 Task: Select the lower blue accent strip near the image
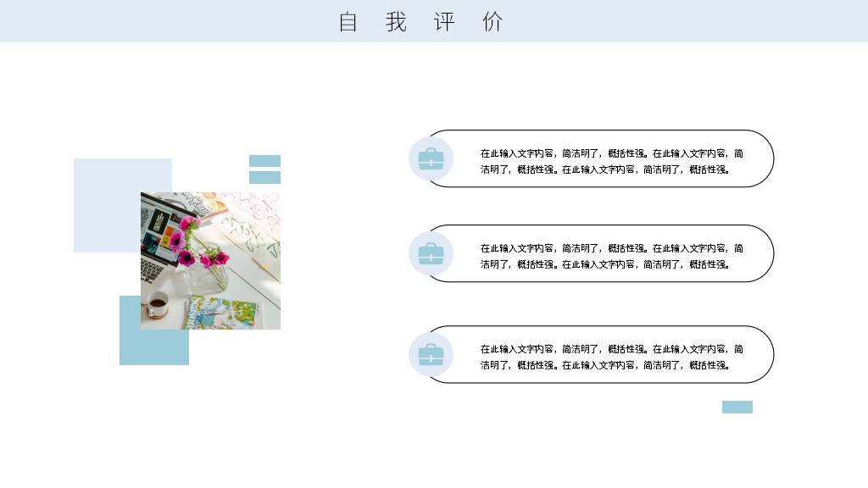pos(264,175)
